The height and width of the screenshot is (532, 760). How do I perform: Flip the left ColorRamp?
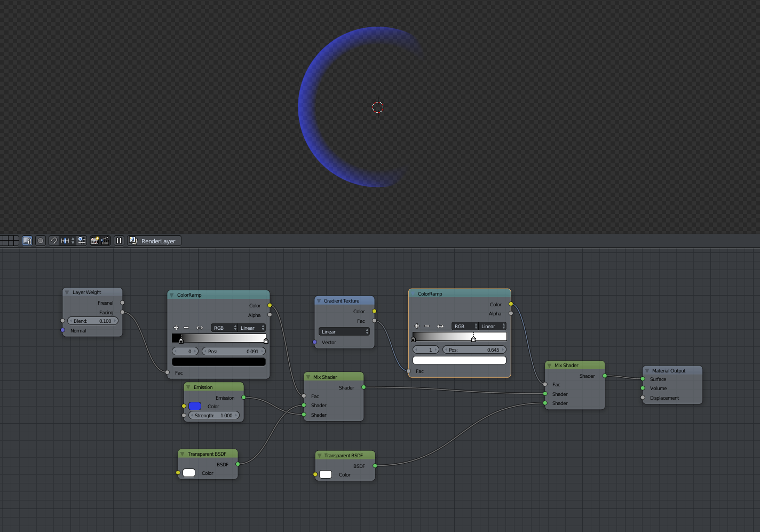click(x=200, y=328)
